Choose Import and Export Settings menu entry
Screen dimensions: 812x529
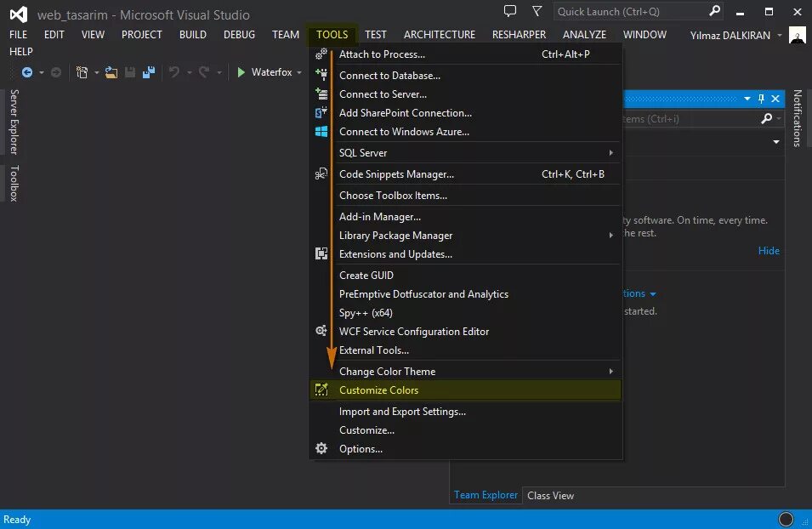pyautogui.click(x=466, y=412)
